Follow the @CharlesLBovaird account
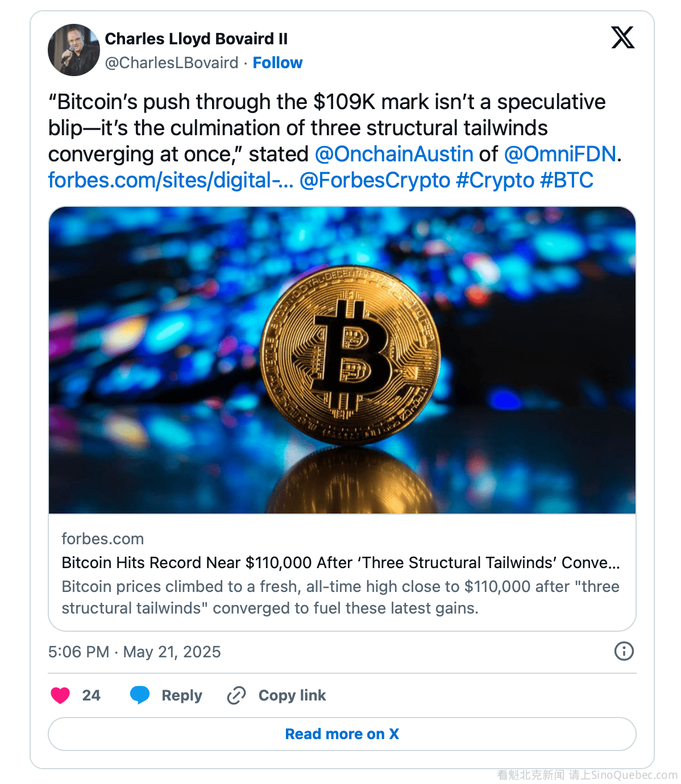The image size is (681, 784). click(x=277, y=62)
